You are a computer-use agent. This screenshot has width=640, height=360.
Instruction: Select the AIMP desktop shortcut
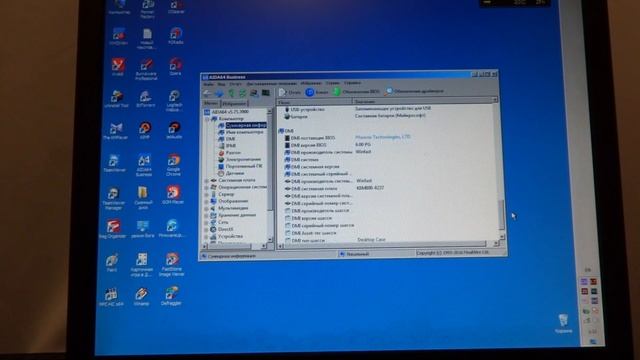coord(145,131)
